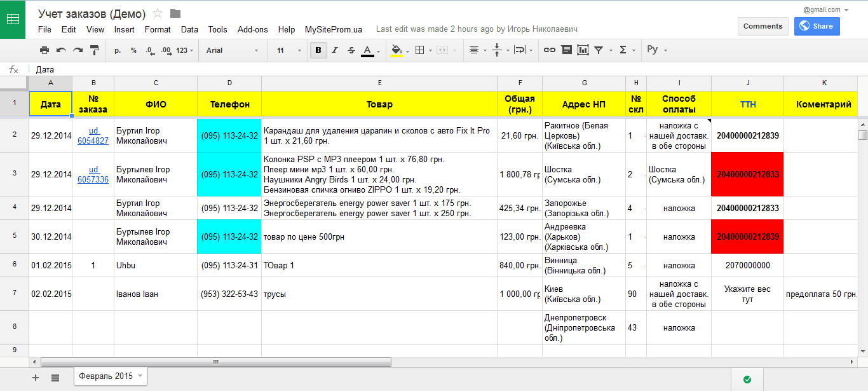868x391 pixels.
Task: Open the text wrapping dropdown
Action: (x=523, y=50)
